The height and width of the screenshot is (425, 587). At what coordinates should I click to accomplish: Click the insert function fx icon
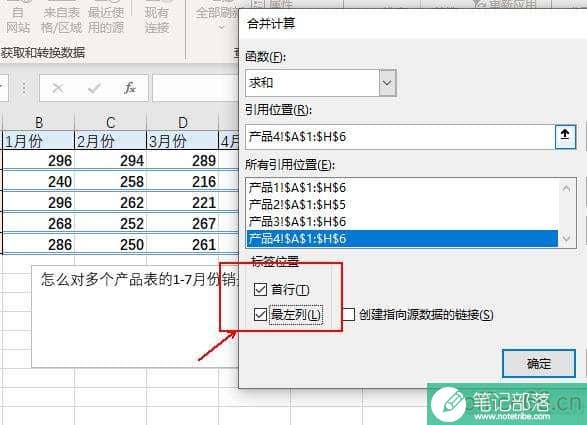pos(129,88)
